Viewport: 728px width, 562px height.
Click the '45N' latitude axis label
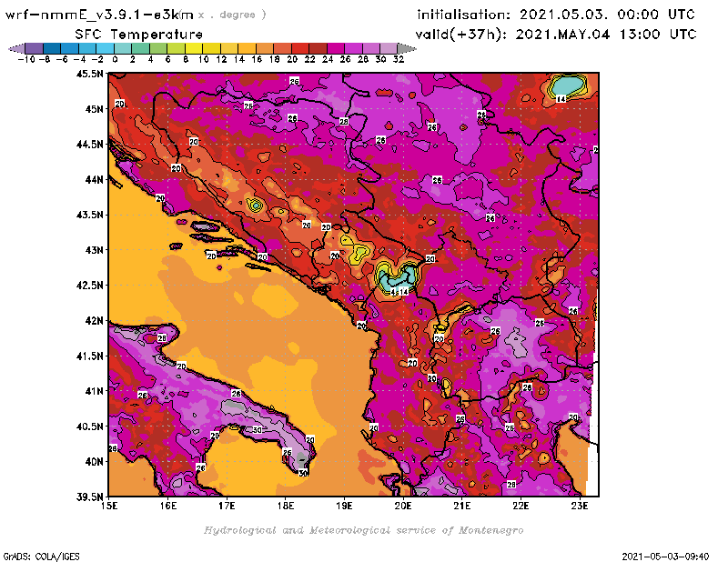(94, 109)
